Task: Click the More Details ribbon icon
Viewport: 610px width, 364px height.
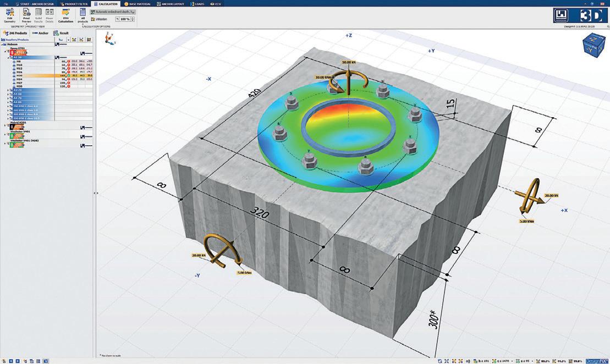Action: (50, 15)
